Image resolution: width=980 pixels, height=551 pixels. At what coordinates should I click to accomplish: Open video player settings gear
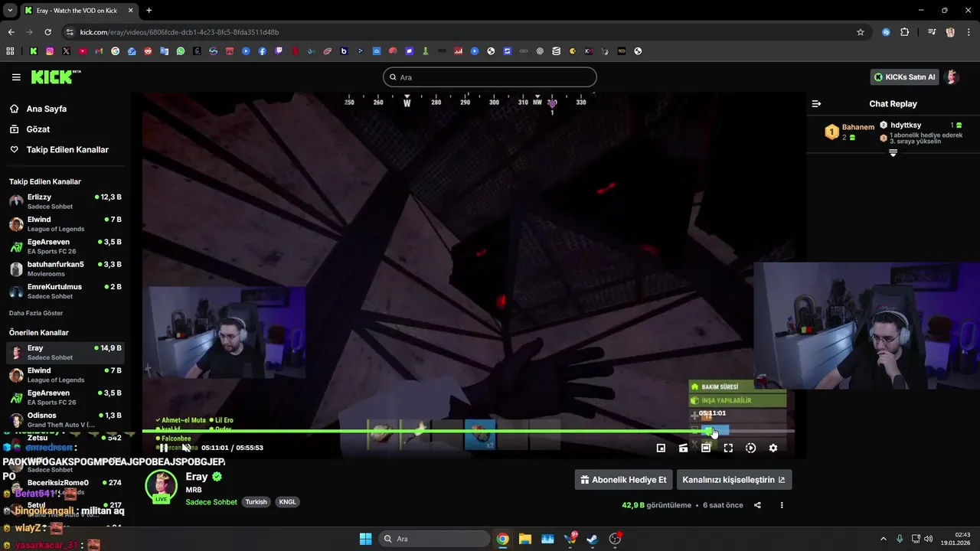coord(773,448)
